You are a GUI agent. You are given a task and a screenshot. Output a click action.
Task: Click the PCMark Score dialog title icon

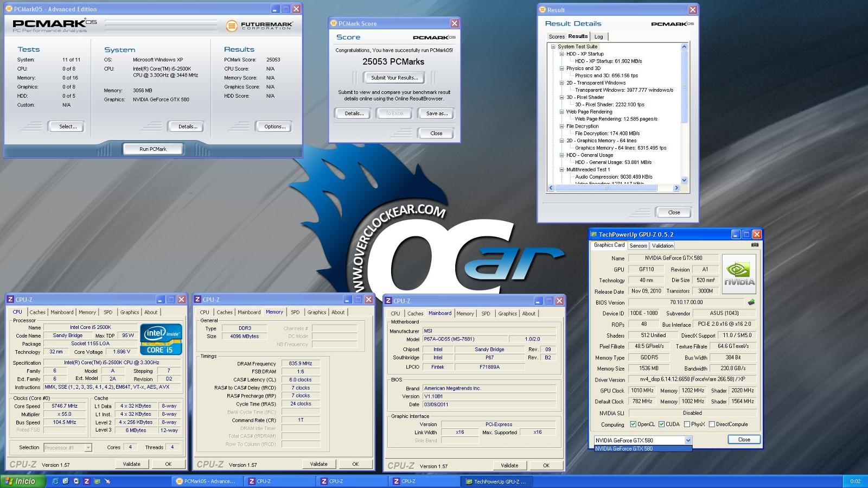coord(334,23)
